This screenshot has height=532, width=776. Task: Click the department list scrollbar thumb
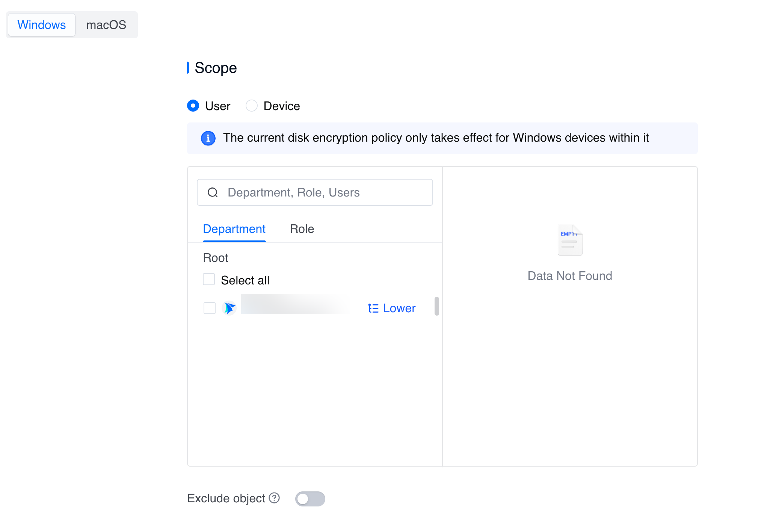[x=436, y=306]
